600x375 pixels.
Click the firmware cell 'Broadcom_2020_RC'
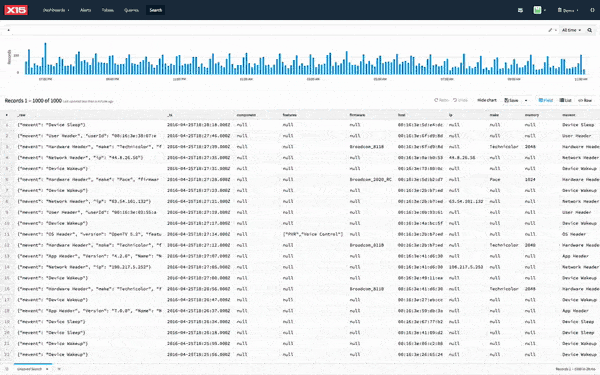(x=370, y=179)
